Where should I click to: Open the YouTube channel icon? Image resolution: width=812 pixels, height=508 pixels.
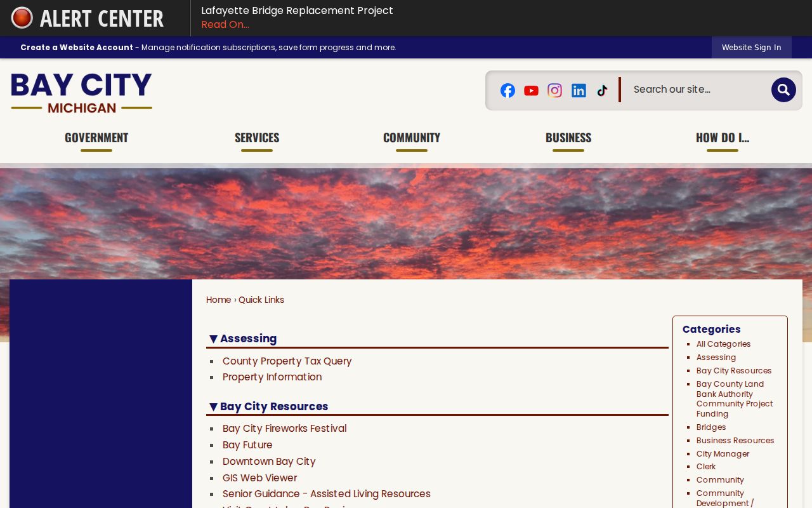click(531, 90)
